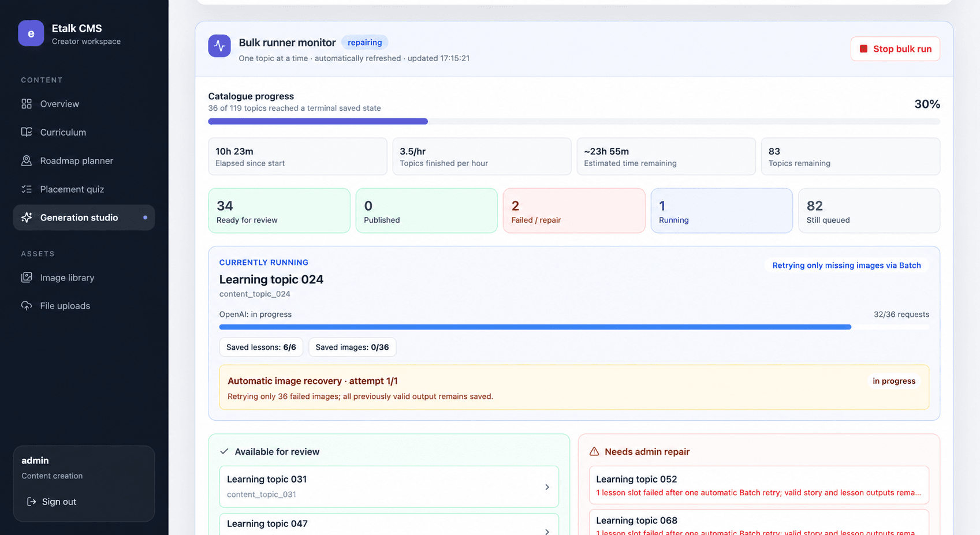Image resolution: width=980 pixels, height=535 pixels.
Task: Click the Image library icon
Action: [27, 278]
